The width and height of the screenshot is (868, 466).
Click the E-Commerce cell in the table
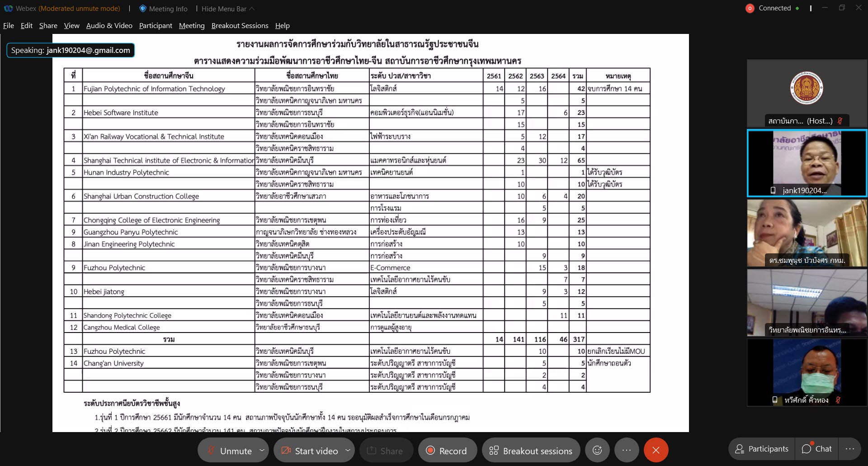pyautogui.click(x=426, y=268)
